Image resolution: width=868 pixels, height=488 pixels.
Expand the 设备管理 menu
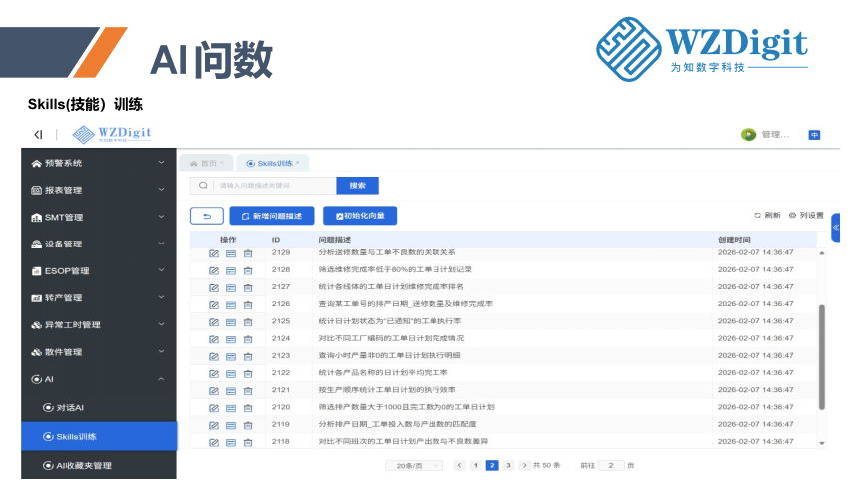(x=99, y=244)
